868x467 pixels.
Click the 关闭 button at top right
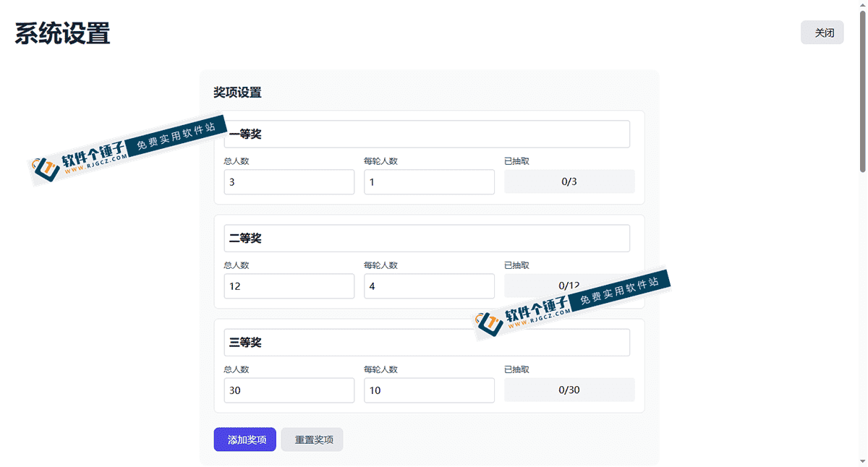[x=822, y=33]
